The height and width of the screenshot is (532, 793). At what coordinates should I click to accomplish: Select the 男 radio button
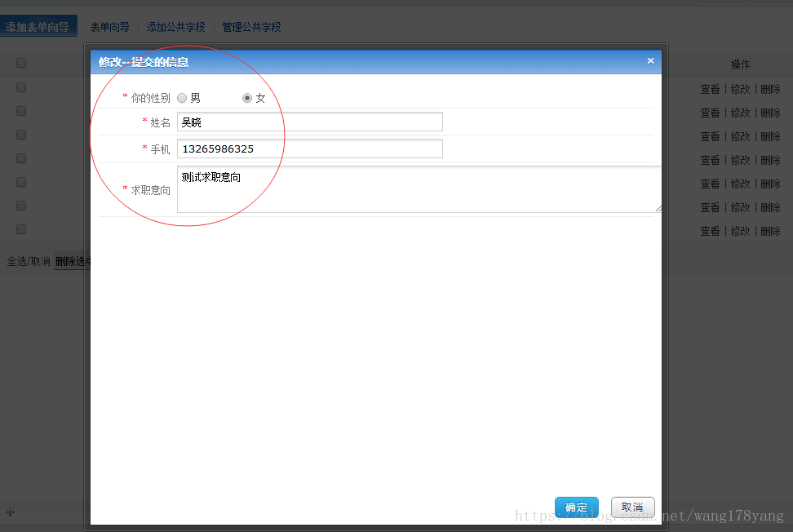pyautogui.click(x=182, y=98)
